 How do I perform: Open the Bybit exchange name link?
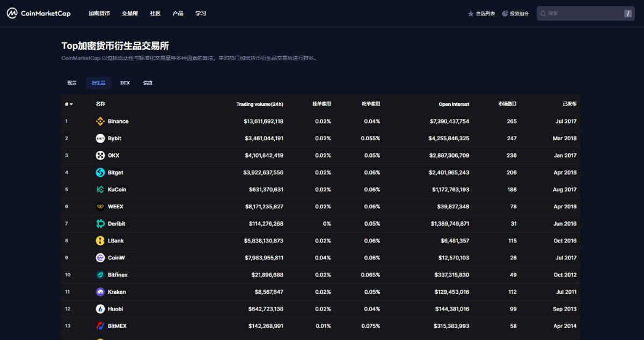click(114, 138)
